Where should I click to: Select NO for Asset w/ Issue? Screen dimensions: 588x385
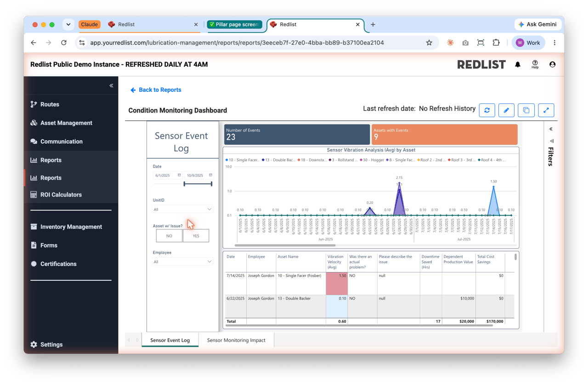pyautogui.click(x=169, y=236)
